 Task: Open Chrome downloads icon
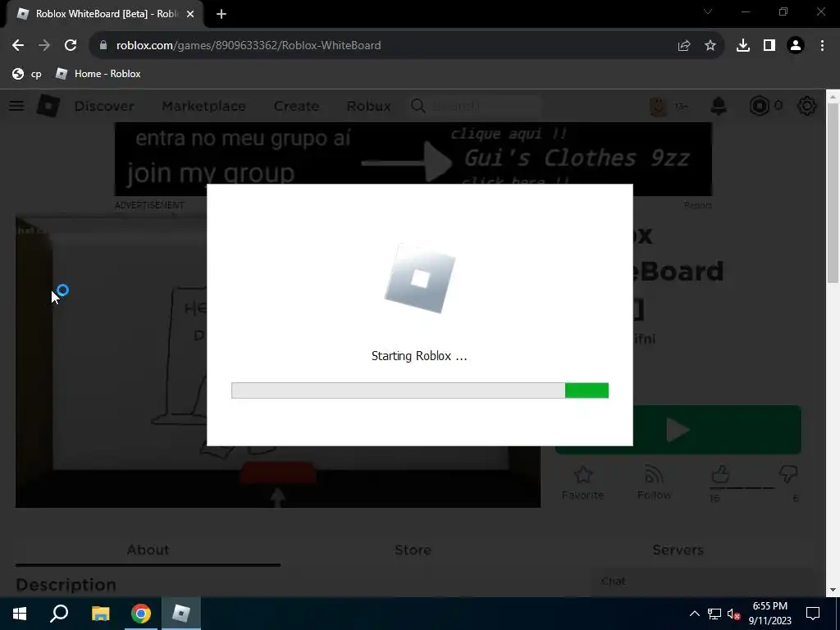743,46
